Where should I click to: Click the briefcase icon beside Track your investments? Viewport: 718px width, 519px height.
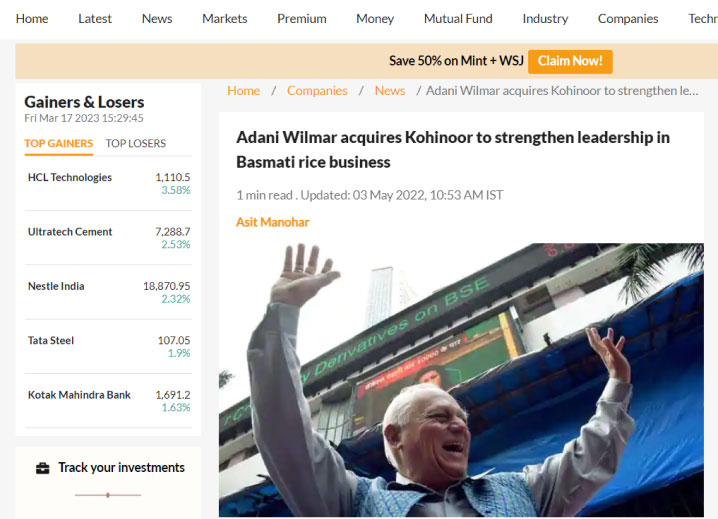(x=43, y=468)
